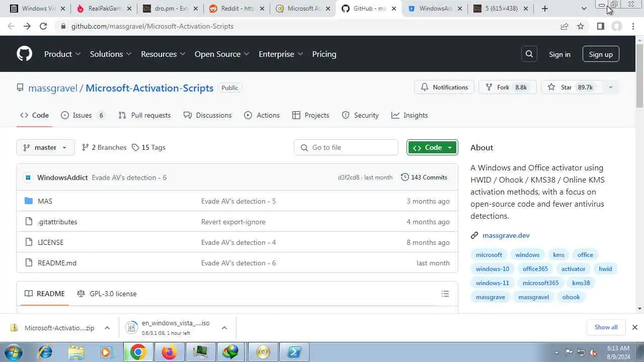644x362 pixels.
Task: Reload the page with refresh icon
Action: pyautogui.click(x=43, y=26)
